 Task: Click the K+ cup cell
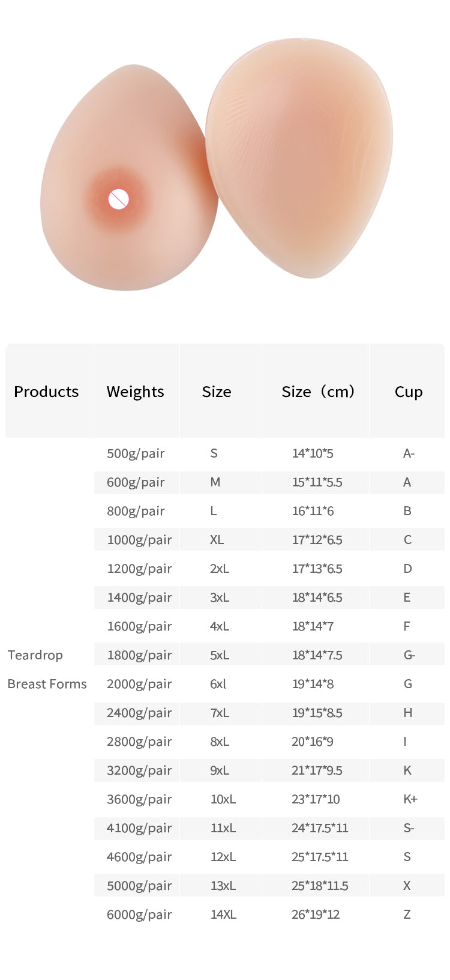[x=410, y=799]
